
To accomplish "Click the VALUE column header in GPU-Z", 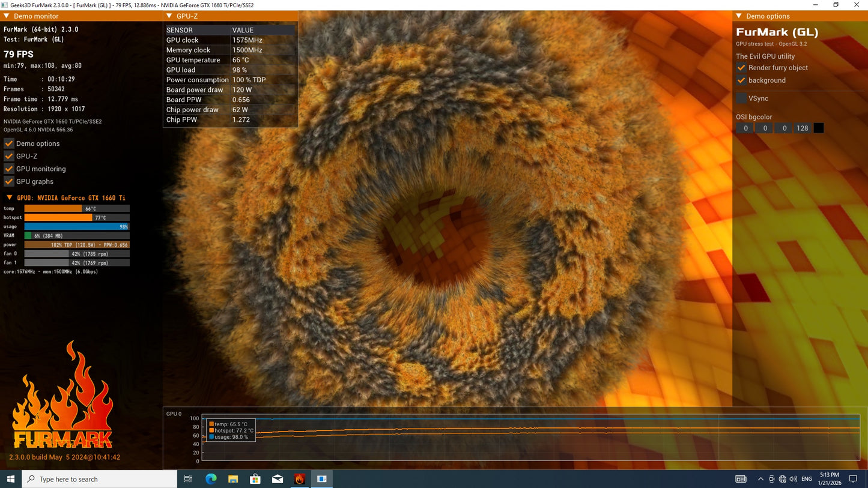I will [243, 30].
